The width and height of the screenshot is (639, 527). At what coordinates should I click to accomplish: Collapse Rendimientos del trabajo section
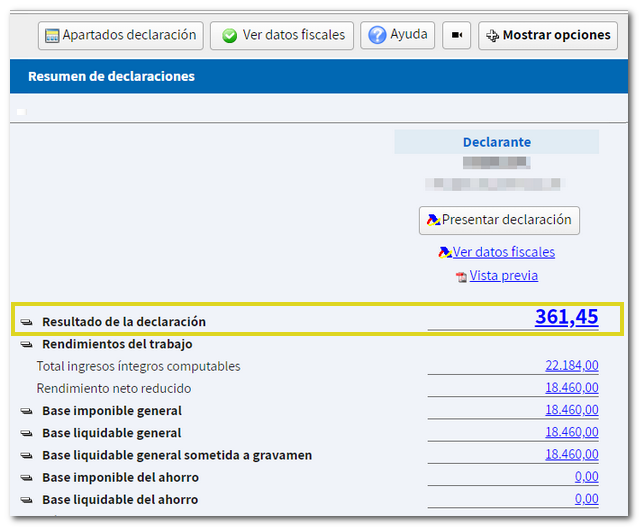pos(26,345)
